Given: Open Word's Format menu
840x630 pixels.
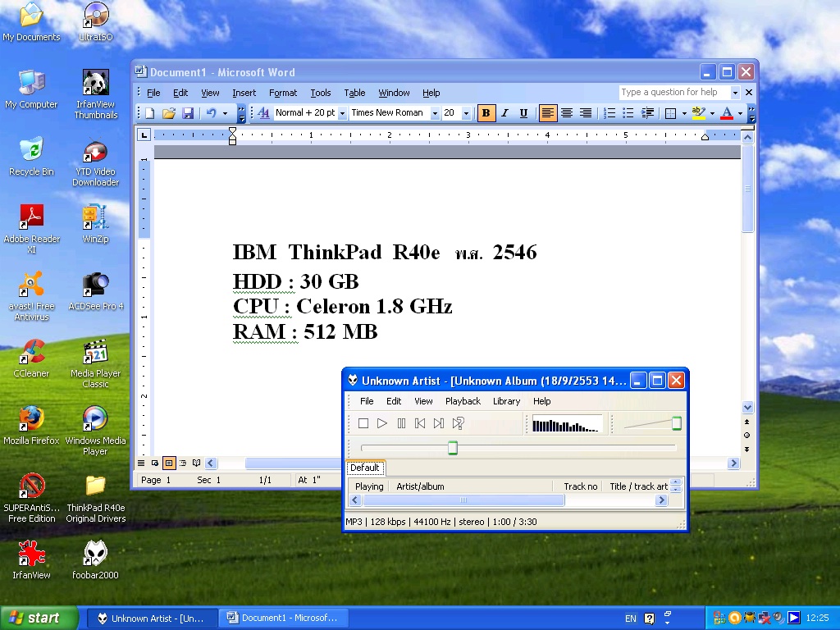Looking at the screenshot, I should coord(283,93).
